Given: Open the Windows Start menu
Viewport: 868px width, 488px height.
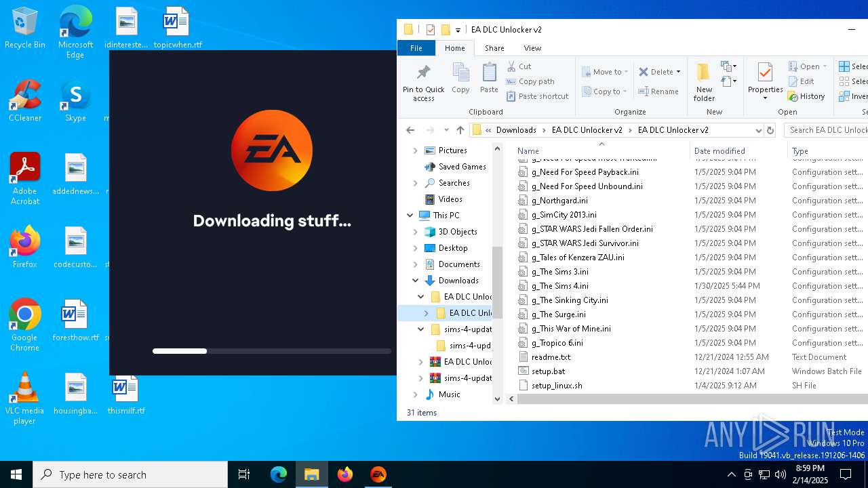Looking at the screenshot, I should [16, 474].
